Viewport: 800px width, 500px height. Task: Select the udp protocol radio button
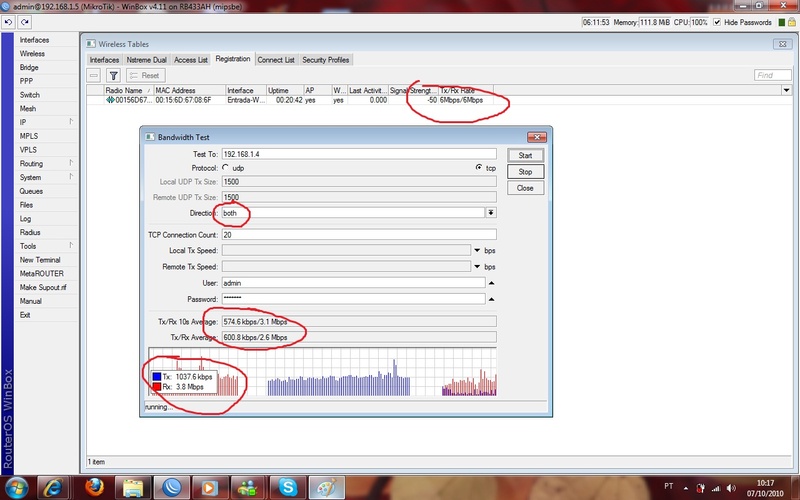(x=226, y=167)
